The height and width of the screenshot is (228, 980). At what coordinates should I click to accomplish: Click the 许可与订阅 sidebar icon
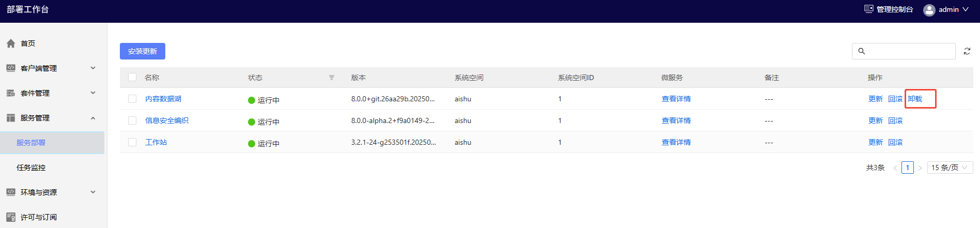(10, 217)
